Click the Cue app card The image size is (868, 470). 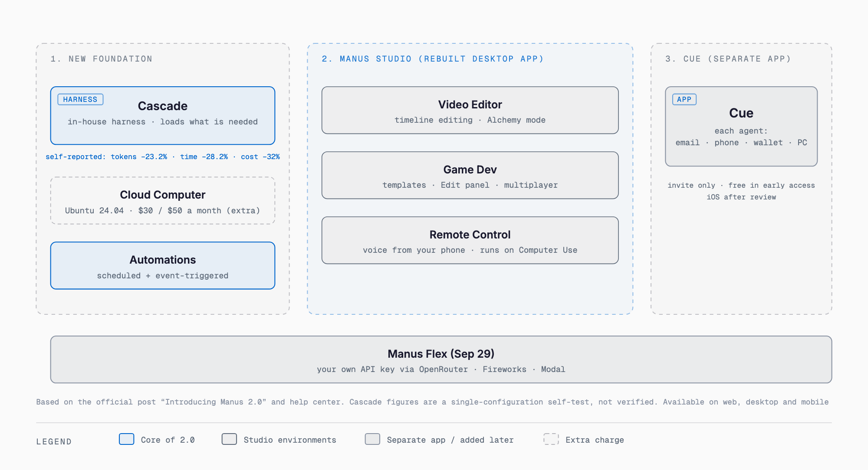click(741, 126)
